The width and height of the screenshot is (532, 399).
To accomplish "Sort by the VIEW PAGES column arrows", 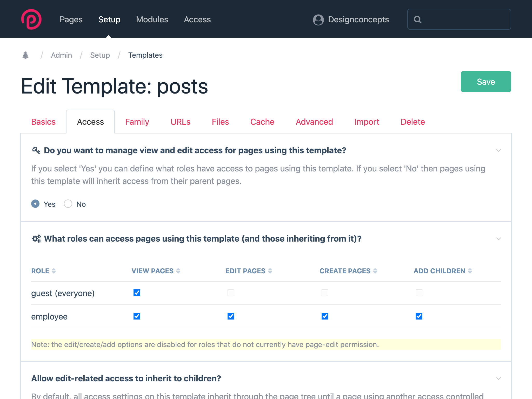I will (178, 271).
